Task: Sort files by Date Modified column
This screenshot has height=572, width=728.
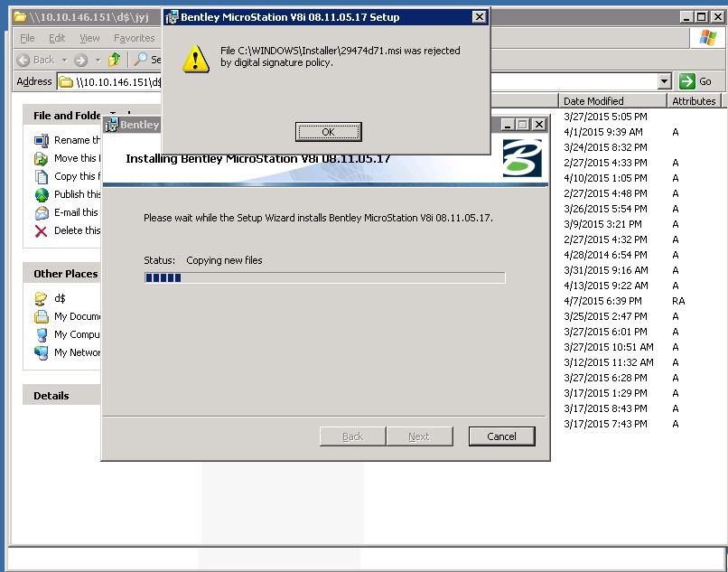Action: pyautogui.click(x=611, y=101)
